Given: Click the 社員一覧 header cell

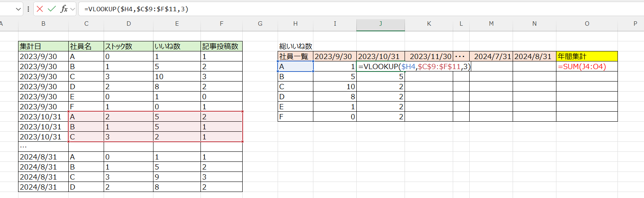Looking at the screenshot, I should click(x=295, y=56).
